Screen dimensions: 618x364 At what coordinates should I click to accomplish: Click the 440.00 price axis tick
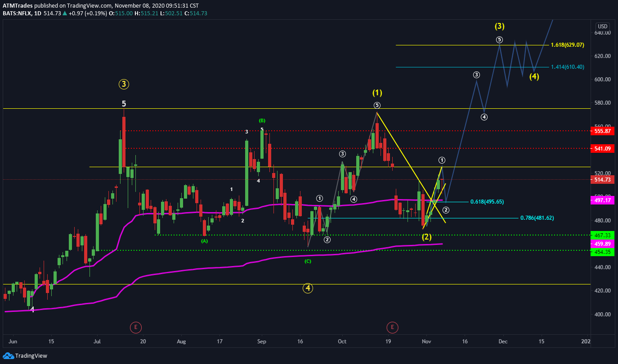click(602, 267)
